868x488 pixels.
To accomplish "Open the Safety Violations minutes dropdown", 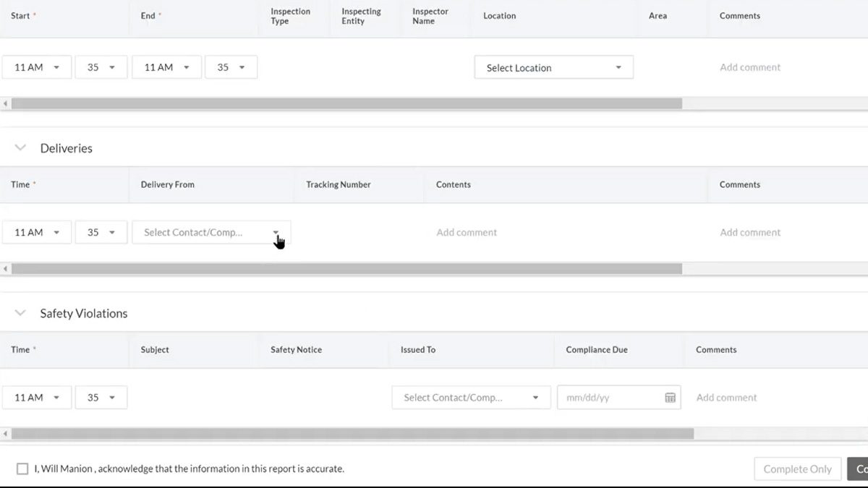I will (x=101, y=397).
